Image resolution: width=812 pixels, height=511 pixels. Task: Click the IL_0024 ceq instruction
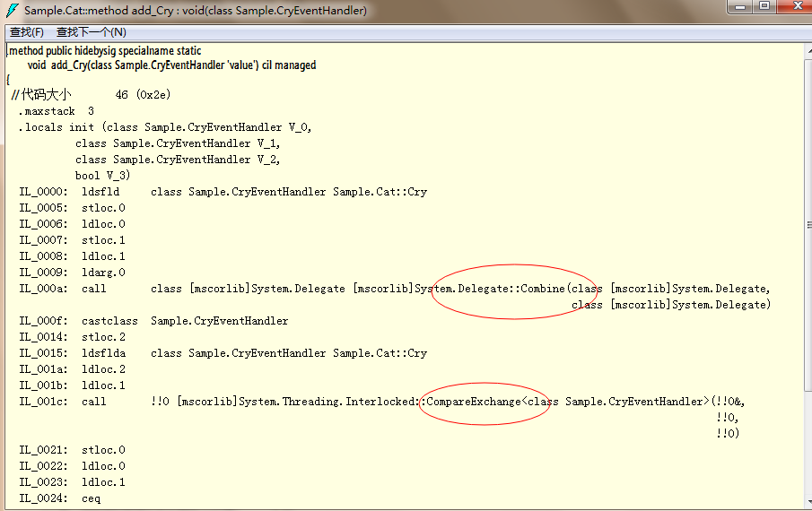[60, 498]
